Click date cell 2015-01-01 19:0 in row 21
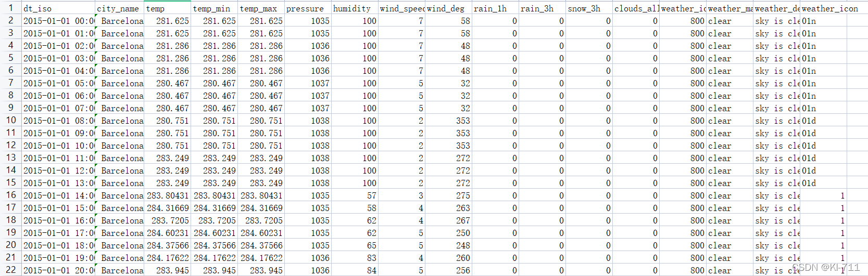Image resolution: width=868 pixels, height=276 pixels. point(58,258)
